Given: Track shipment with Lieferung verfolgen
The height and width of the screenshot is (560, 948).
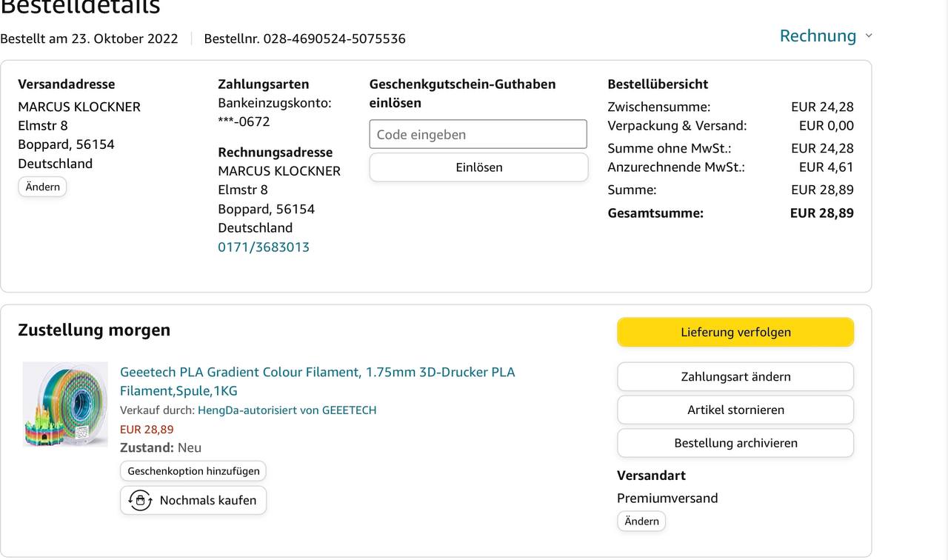Looking at the screenshot, I should tap(735, 332).
